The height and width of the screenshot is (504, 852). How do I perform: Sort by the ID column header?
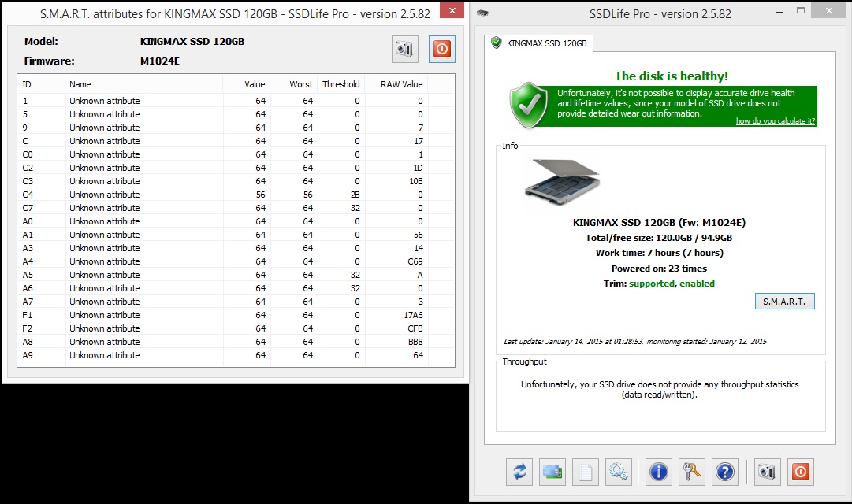(41, 84)
